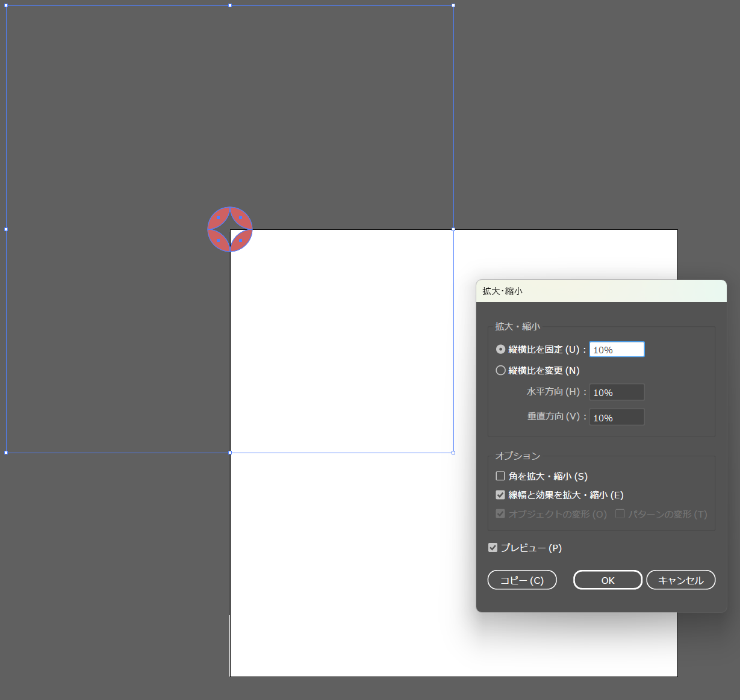
Task: Select the 縦横比を固定 (U) radio button
Action: [500, 349]
